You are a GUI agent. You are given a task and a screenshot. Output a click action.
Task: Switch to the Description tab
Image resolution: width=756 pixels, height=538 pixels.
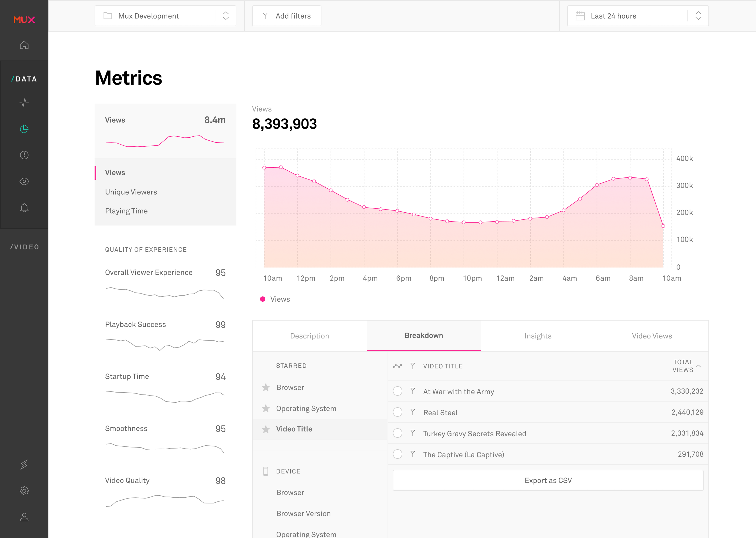point(309,336)
